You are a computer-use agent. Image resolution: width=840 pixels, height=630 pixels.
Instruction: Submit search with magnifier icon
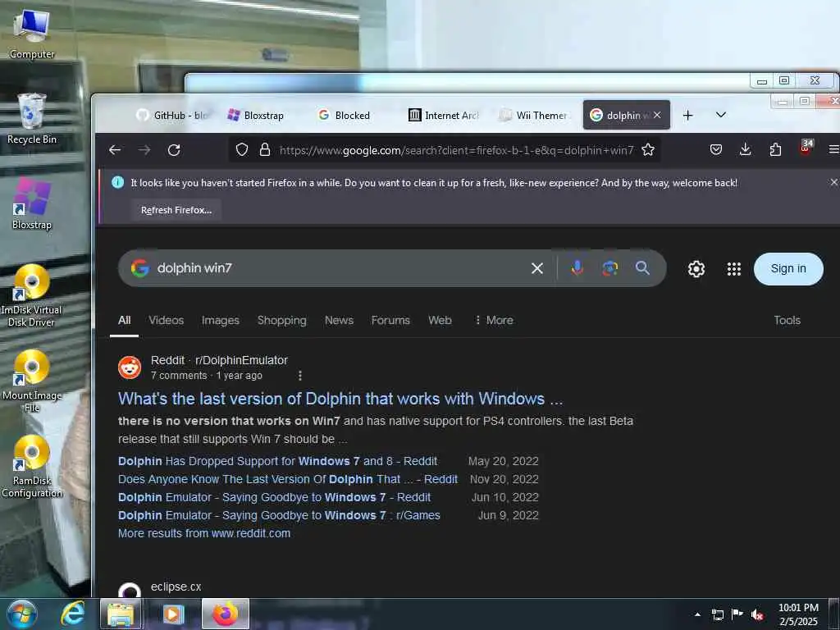click(642, 268)
